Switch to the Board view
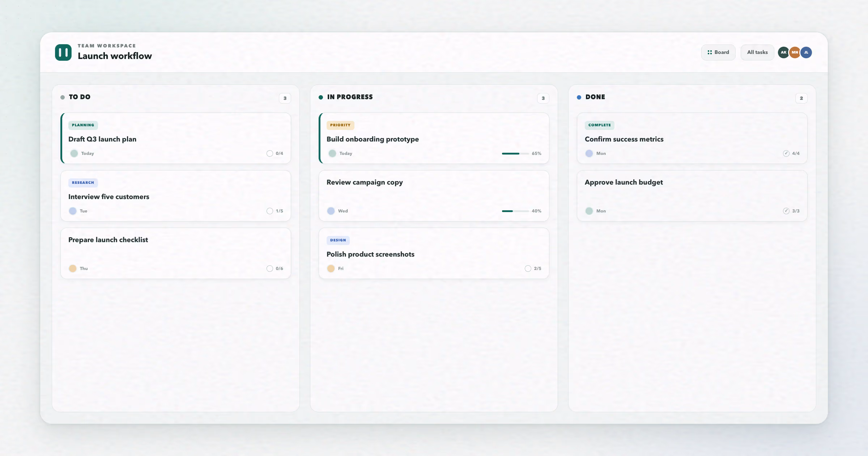 pyautogui.click(x=718, y=52)
